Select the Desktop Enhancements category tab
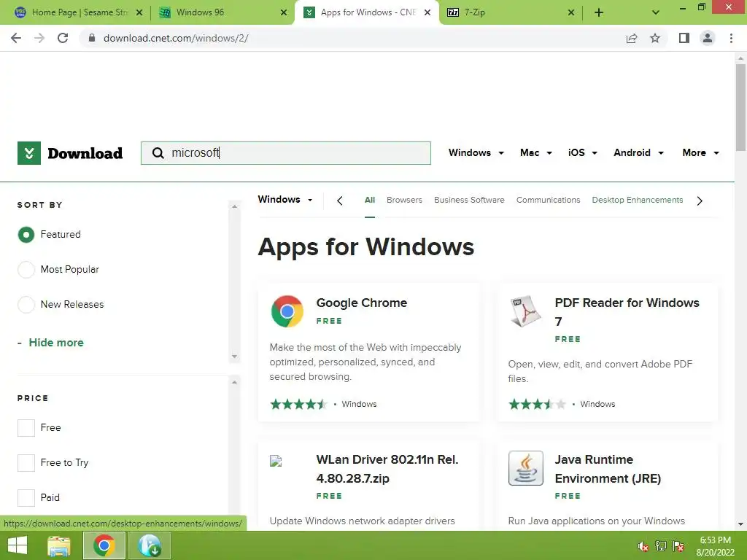Viewport: 747px width, 560px height. 638,200
